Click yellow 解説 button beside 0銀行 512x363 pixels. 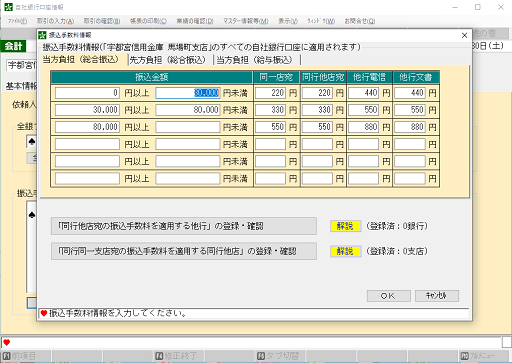point(345,226)
